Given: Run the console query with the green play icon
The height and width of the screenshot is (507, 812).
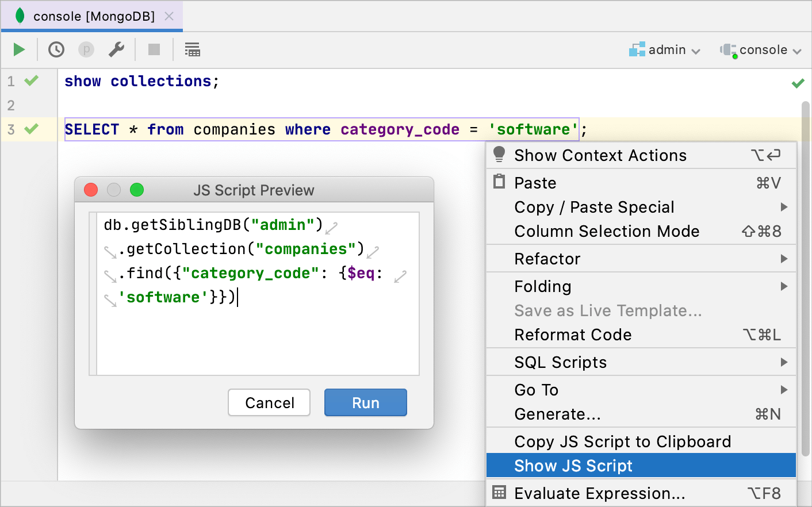Looking at the screenshot, I should 18,49.
